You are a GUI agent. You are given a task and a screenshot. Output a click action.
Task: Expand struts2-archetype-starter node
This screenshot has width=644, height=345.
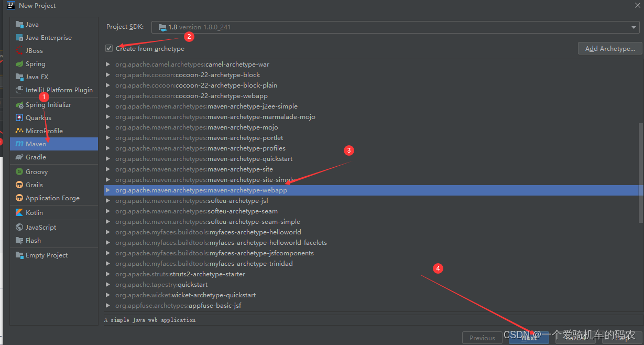click(108, 274)
